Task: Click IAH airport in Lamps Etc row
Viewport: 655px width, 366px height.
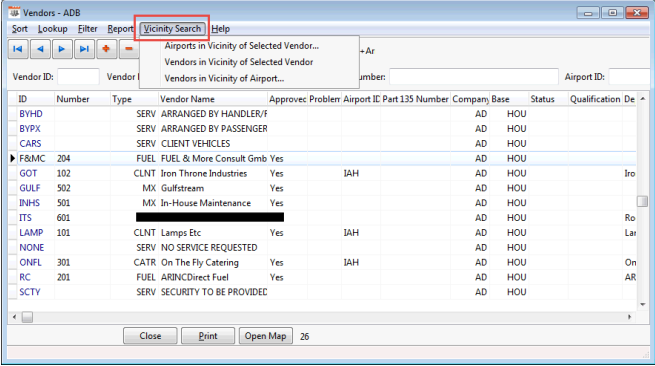Action: pos(351,233)
